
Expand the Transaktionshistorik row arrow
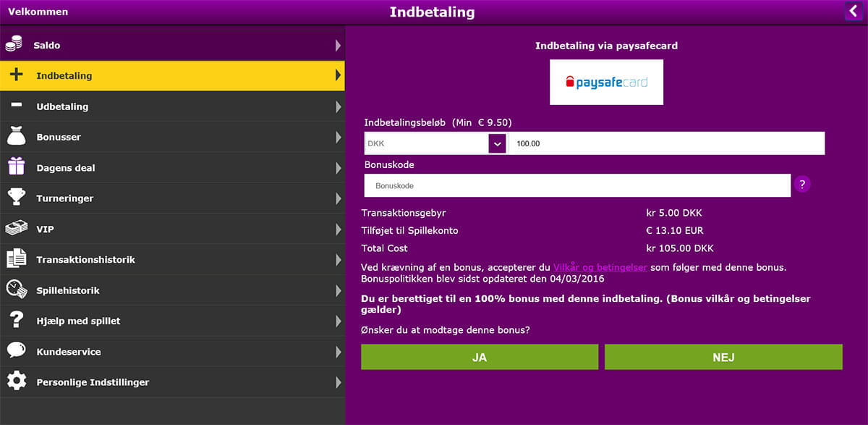pyautogui.click(x=338, y=260)
